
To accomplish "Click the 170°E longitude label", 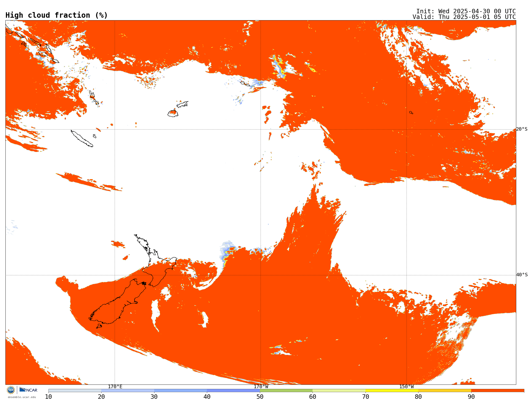I will click(x=115, y=386).
